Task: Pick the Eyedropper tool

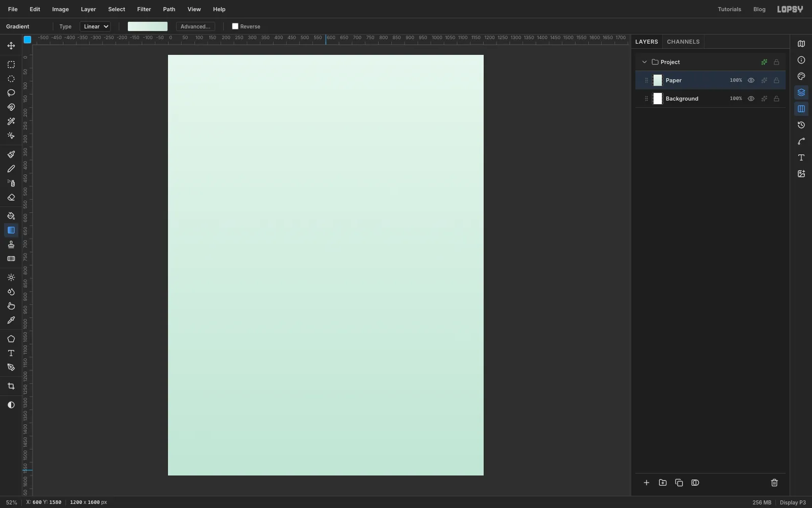Action: [11, 320]
